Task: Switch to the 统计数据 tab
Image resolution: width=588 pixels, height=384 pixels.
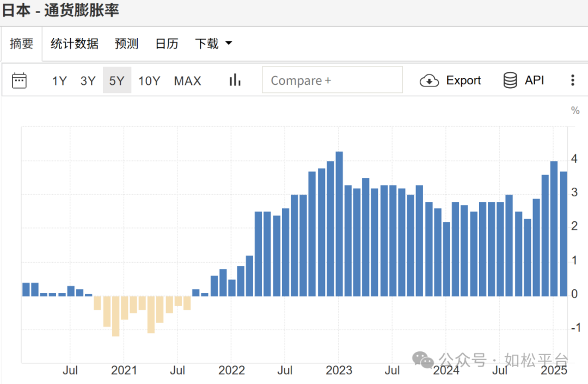Action: 75,44
